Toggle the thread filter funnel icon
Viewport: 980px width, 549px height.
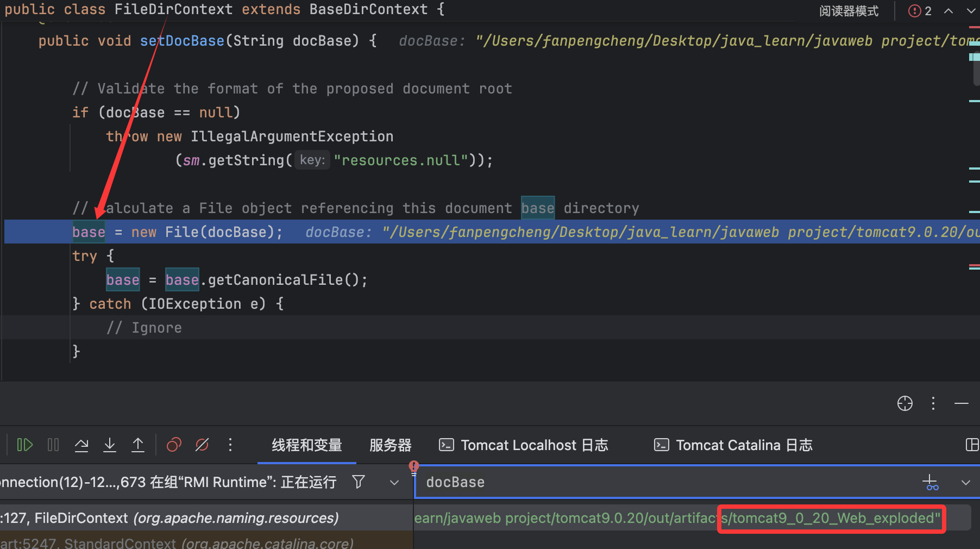point(359,482)
